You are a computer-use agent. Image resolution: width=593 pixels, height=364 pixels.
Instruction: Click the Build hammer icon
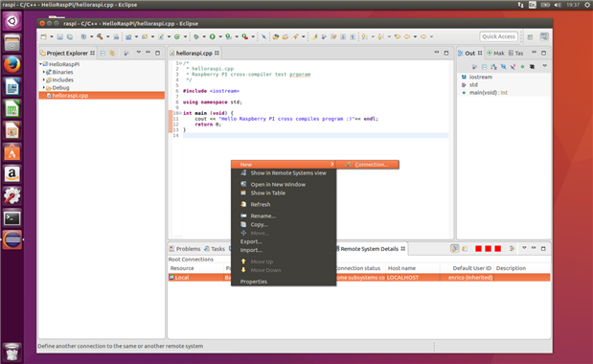100,36
